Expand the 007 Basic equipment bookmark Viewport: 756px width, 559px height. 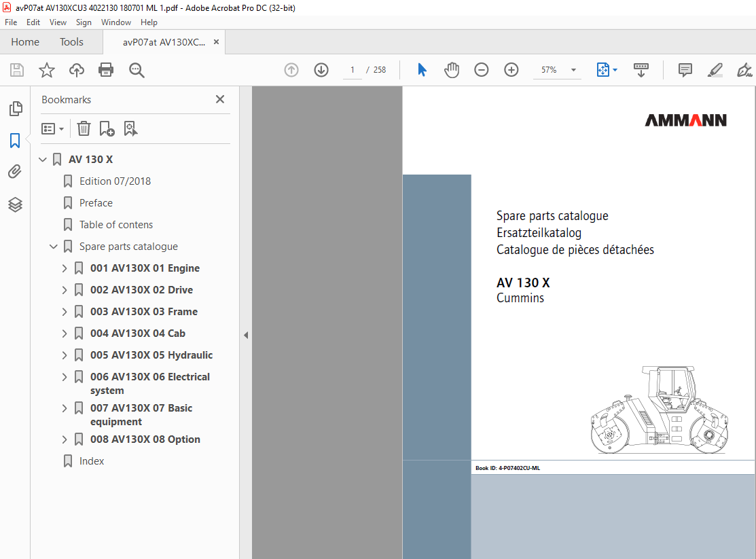point(65,408)
